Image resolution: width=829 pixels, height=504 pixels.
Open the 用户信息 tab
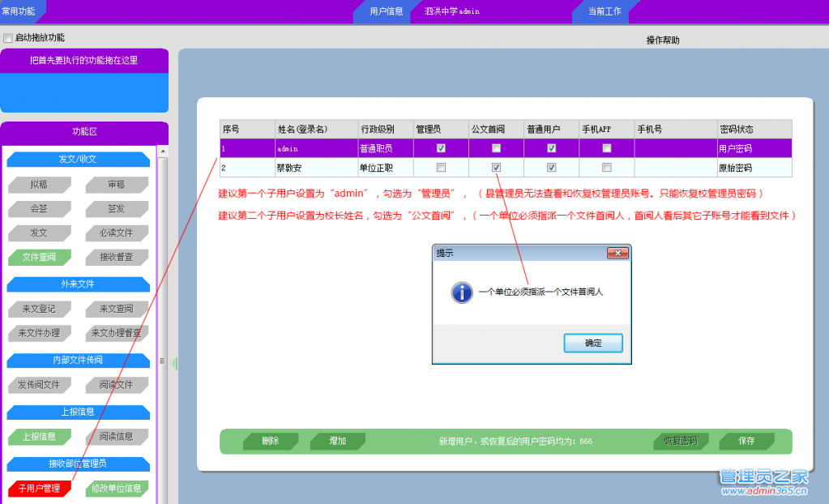386,11
